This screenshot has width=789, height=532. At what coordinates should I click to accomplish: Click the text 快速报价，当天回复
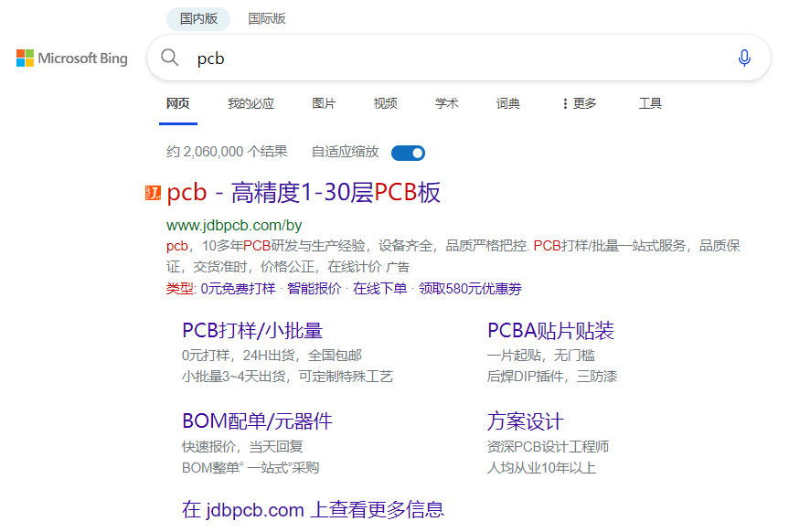click(242, 446)
